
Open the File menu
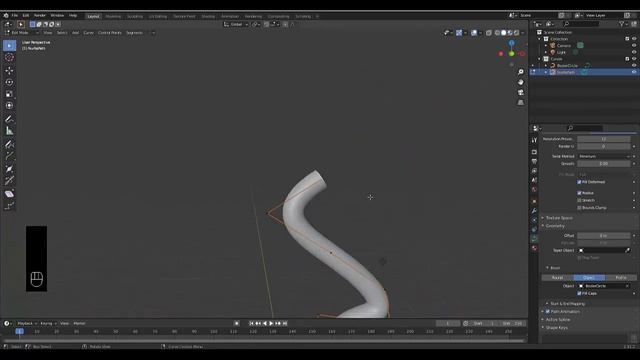point(15,16)
